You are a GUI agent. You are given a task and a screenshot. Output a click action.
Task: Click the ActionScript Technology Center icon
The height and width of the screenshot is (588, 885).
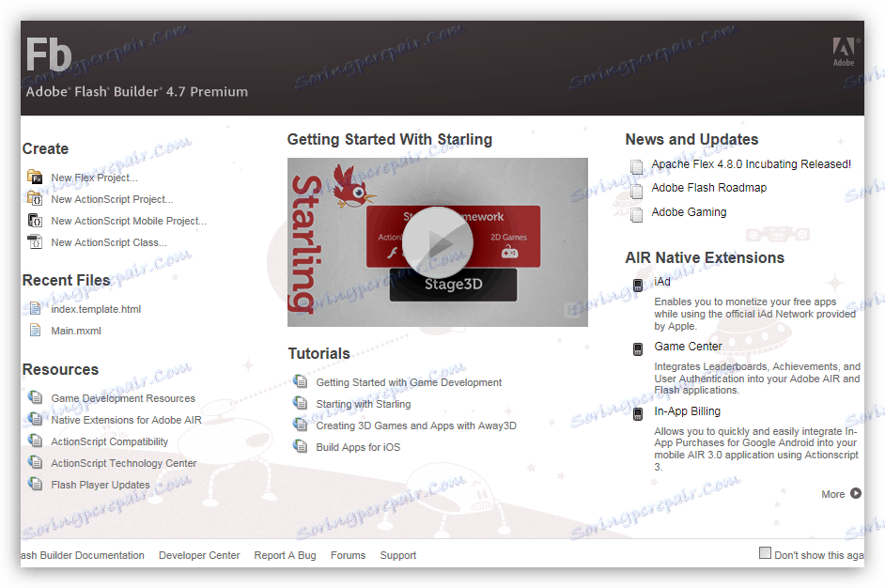point(35,462)
